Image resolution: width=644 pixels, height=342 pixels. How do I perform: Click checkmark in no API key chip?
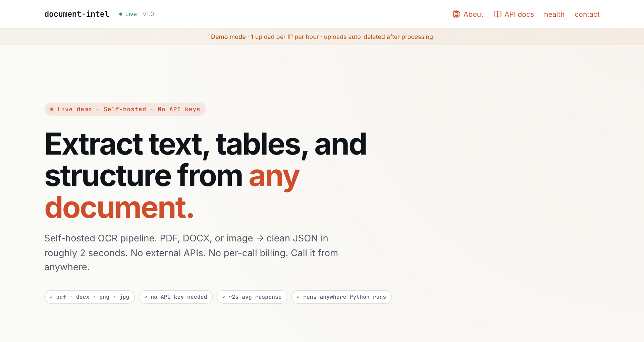(146, 297)
